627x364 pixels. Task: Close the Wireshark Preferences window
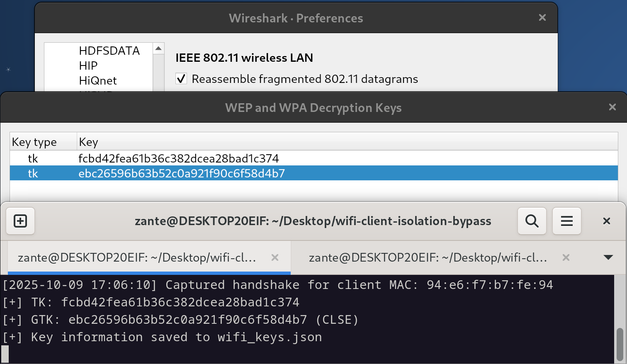(x=542, y=17)
